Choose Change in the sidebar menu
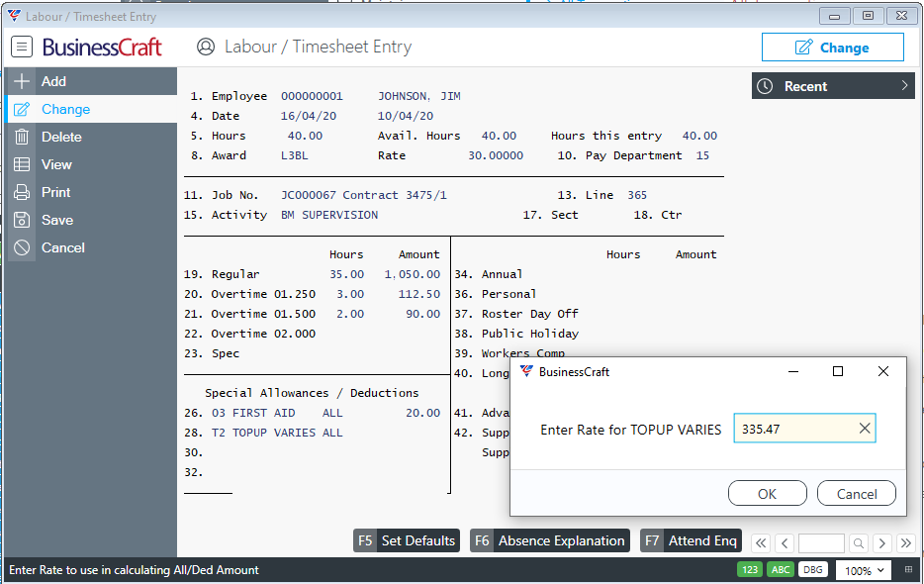The width and height of the screenshot is (924, 584). pyautogui.click(x=91, y=109)
